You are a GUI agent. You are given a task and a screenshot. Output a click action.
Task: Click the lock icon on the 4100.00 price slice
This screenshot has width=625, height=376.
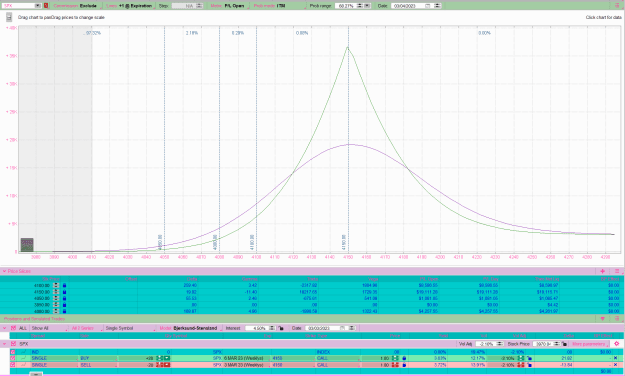point(64,285)
